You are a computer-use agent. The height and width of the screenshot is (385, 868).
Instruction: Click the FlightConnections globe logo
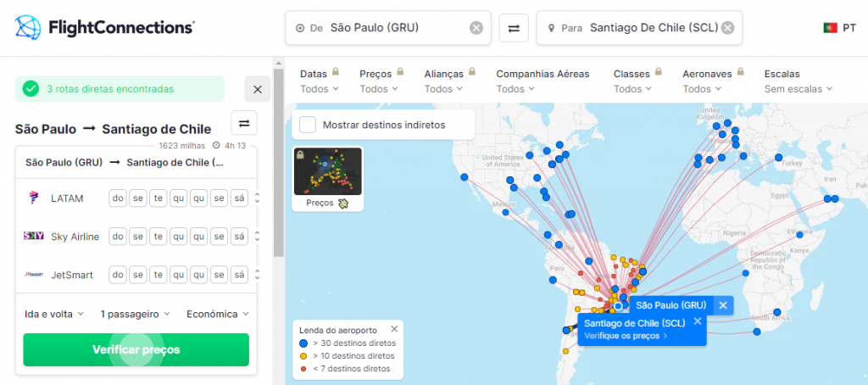[28, 28]
